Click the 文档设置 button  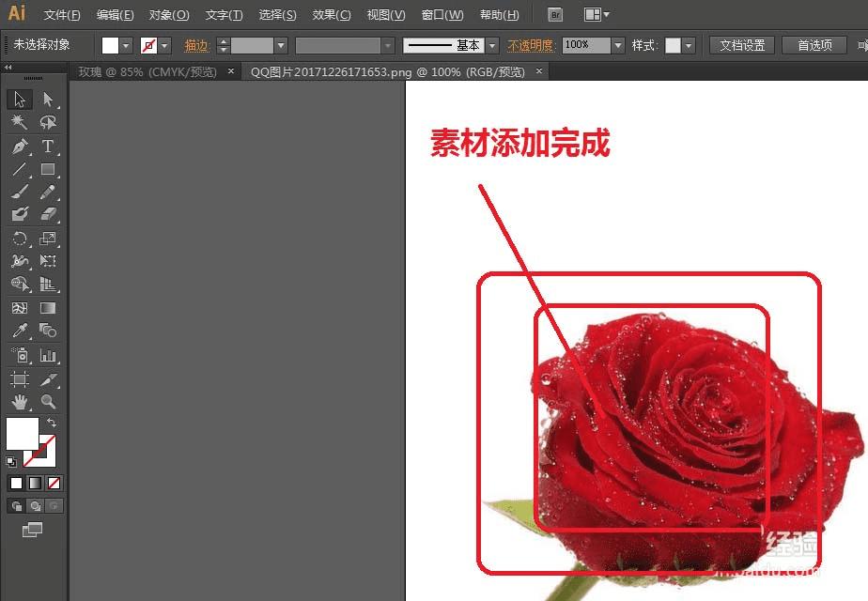point(742,45)
